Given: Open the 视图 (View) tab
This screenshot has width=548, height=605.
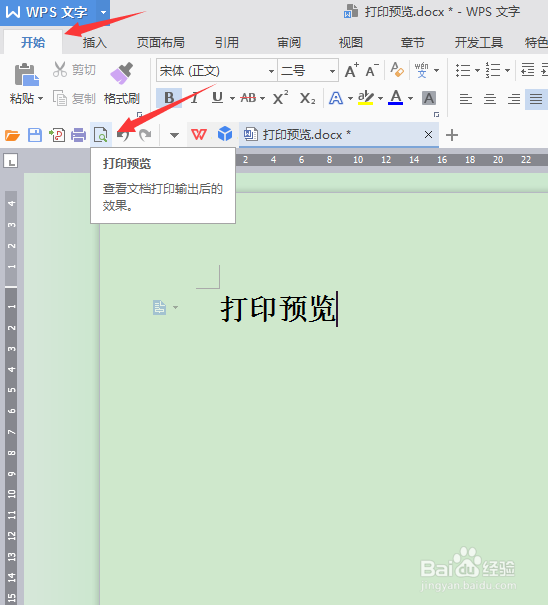Looking at the screenshot, I should pos(350,42).
